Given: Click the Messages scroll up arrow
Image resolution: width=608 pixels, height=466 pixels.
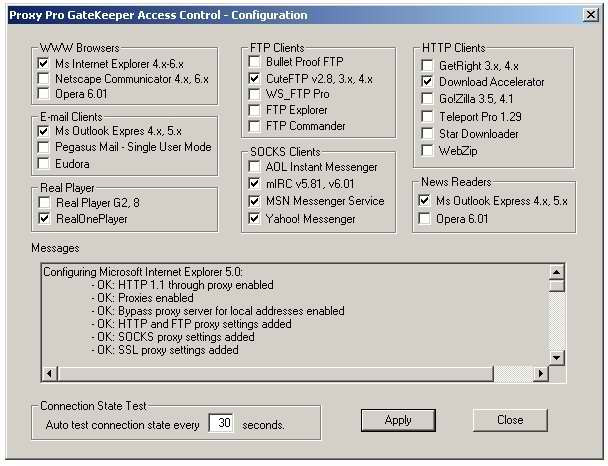Looking at the screenshot, I should tap(556, 272).
